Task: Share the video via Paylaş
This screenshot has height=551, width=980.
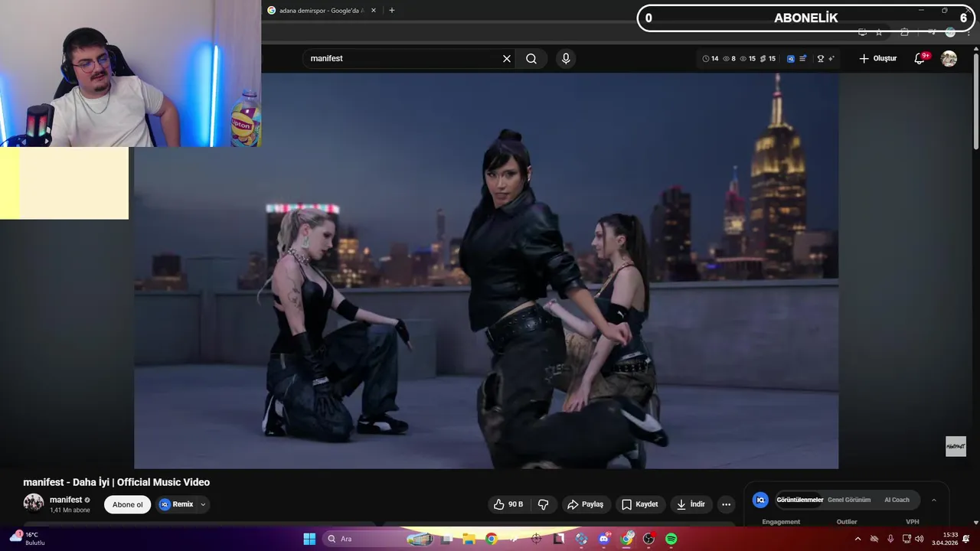Action: pyautogui.click(x=585, y=504)
